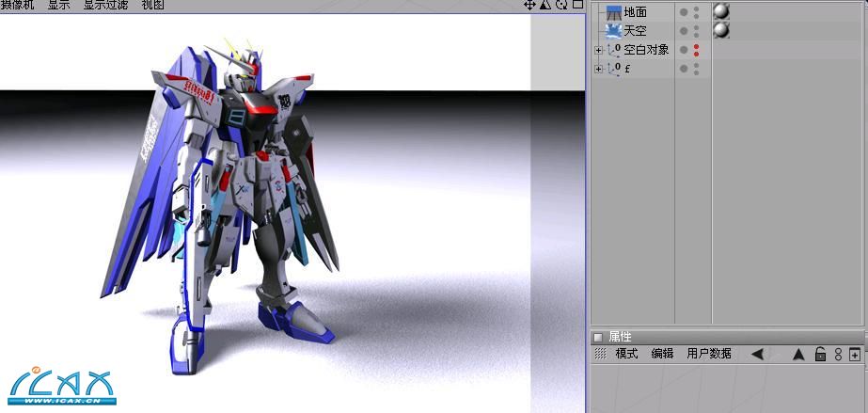
Task: Open the 模式 menu in attributes panel
Action: [x=626, y=354]
